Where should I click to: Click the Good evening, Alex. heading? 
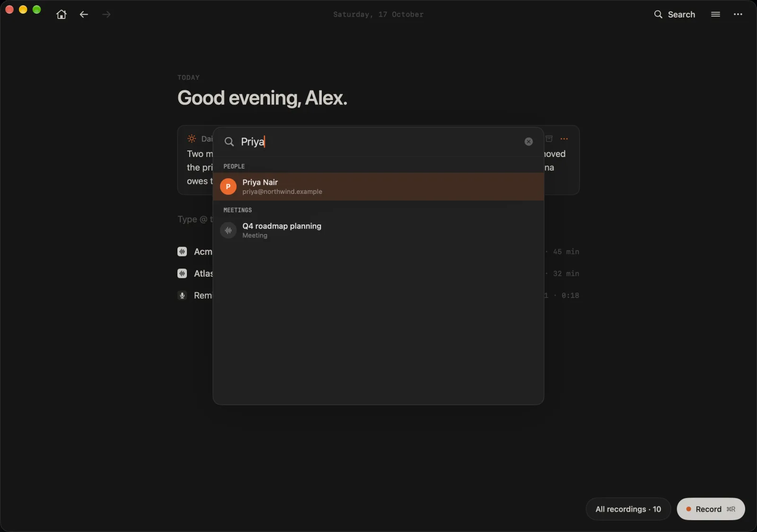[x=262, y=98]
